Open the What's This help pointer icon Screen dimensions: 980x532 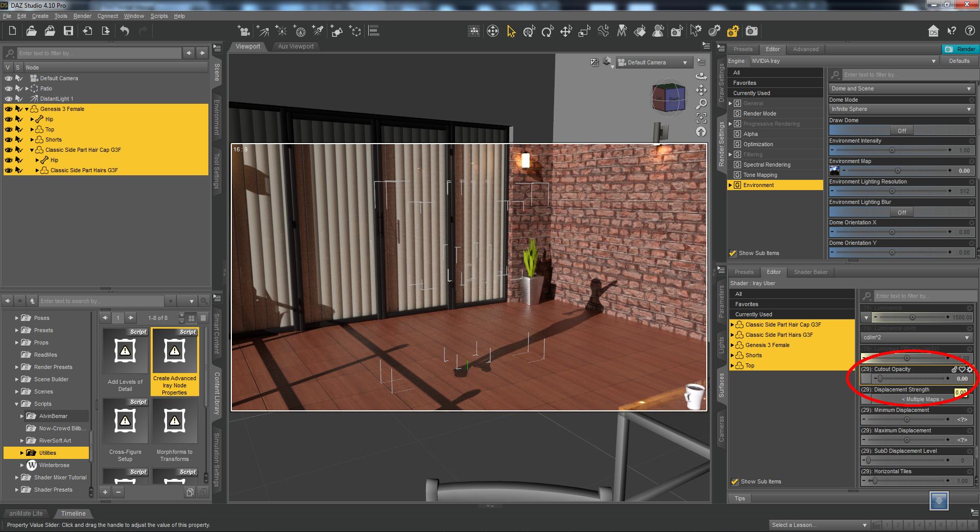click(951, 31)
